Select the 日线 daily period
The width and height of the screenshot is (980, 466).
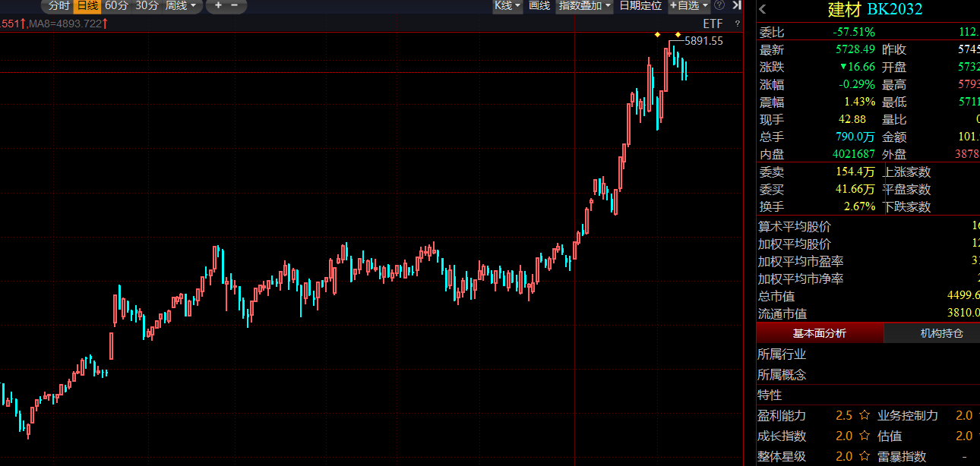tap(87, 5)
